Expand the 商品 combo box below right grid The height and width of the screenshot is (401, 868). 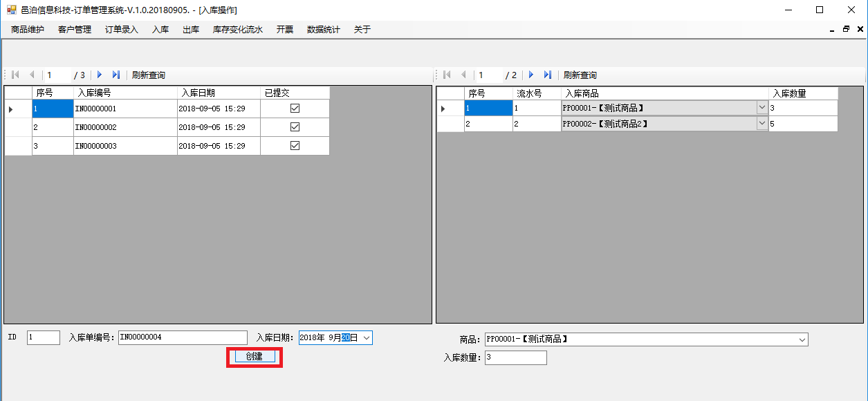[x=802, y=339]
